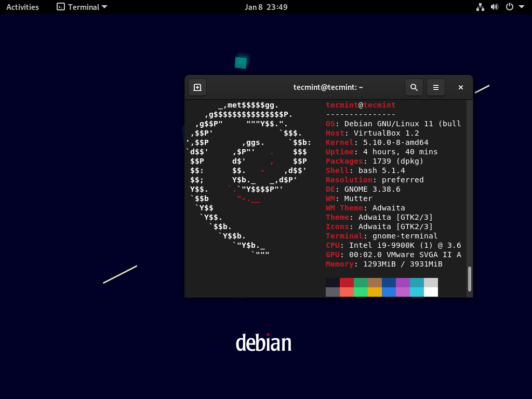Screen dimensions: 532x399
Task: Click the red color block in top row
Action: 347,283
